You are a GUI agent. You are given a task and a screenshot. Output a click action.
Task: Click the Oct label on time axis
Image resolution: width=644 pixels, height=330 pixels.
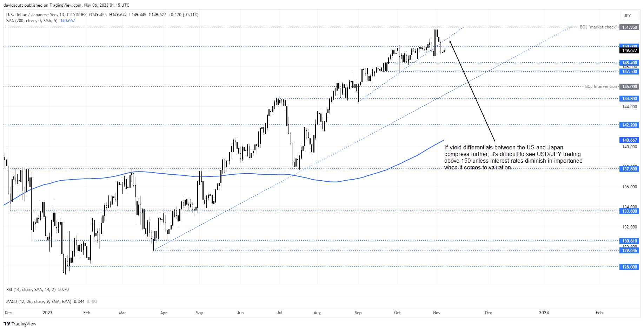[397, 313]
